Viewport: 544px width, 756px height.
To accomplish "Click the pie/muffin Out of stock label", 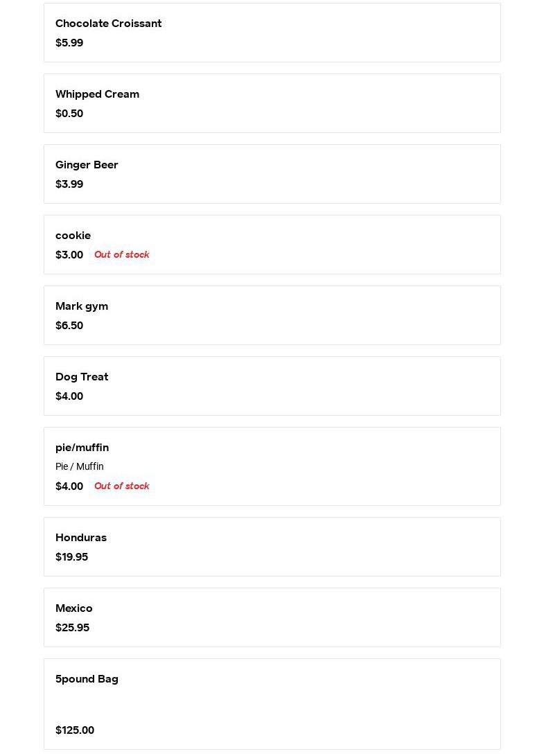I will (121, 486).
